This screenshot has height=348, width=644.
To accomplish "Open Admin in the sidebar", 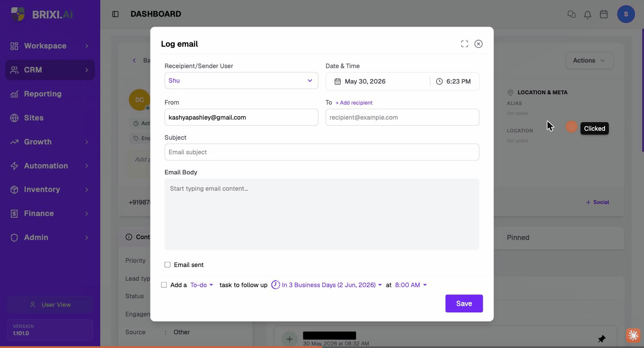I will pyautogui.click(x=50, y=237).
